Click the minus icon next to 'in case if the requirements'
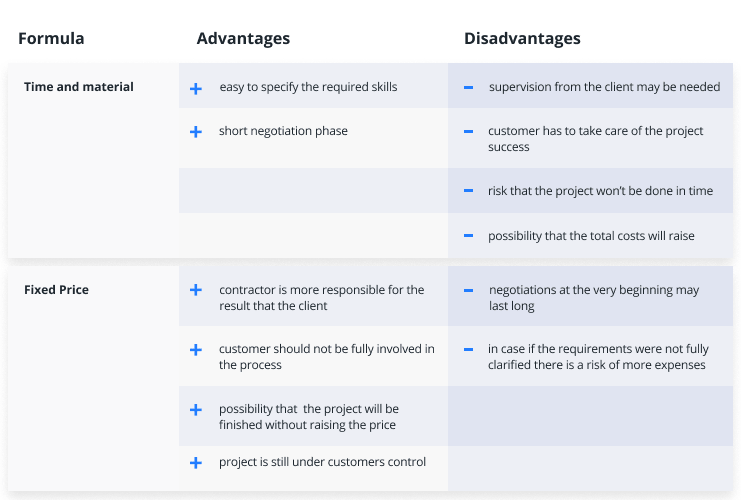 tap(468, 350)
